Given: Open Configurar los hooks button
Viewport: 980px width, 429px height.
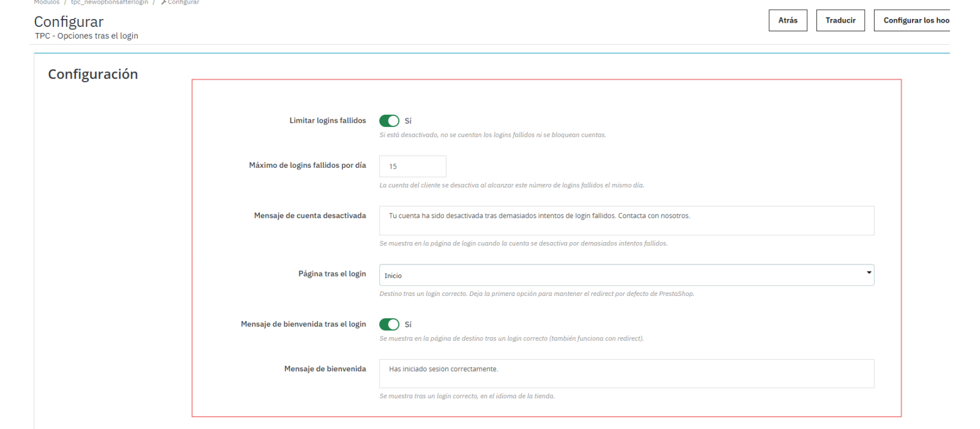Looking at the screenshot, I should coord(912,20).
